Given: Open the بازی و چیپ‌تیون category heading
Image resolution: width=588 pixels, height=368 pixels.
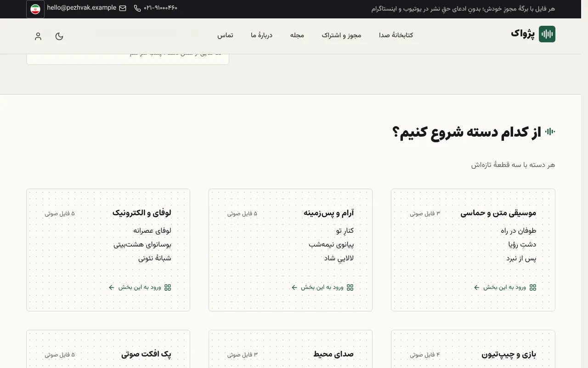Looking at the screenshot, I should 509,354.
